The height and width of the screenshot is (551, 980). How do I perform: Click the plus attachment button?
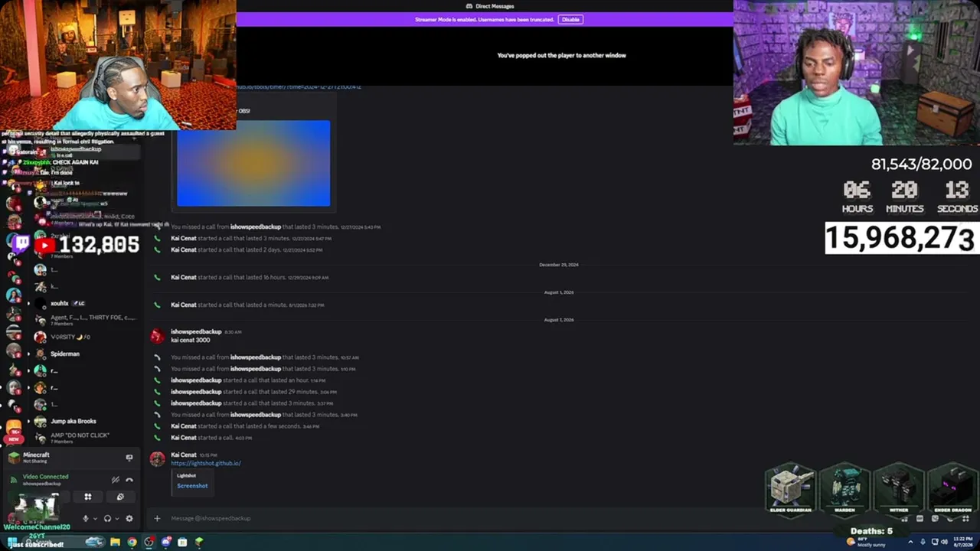[157, 518]
